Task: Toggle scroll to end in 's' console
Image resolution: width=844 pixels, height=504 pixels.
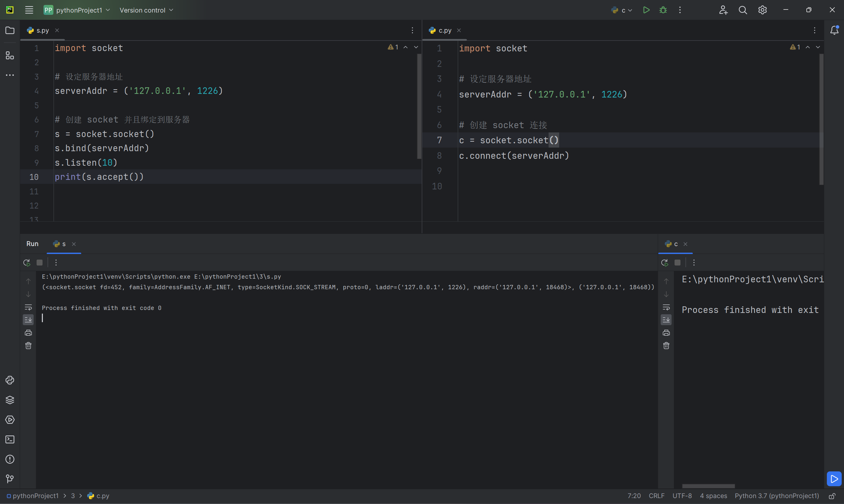Action: [x=28, y=320]
